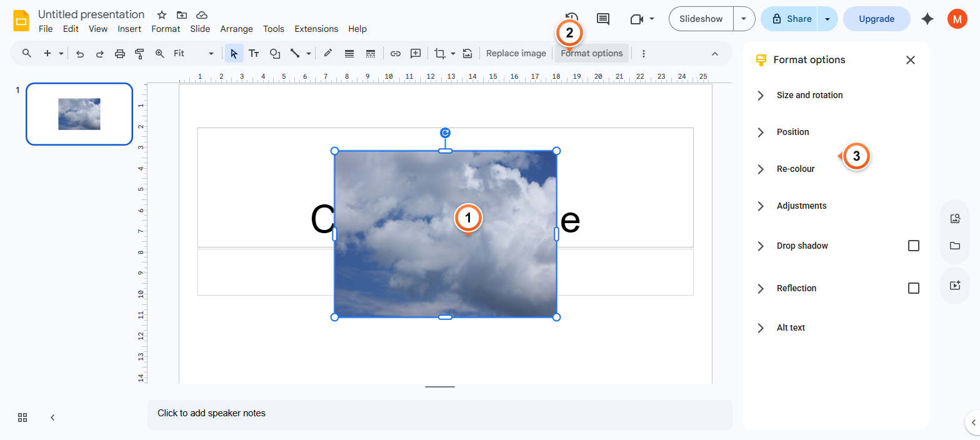
Task: Open the Arrange menu
Action: (x=236, y=29)
